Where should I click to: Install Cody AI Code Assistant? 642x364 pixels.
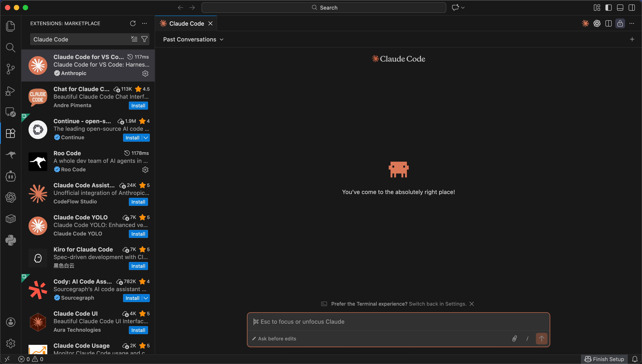coord(133,298)
